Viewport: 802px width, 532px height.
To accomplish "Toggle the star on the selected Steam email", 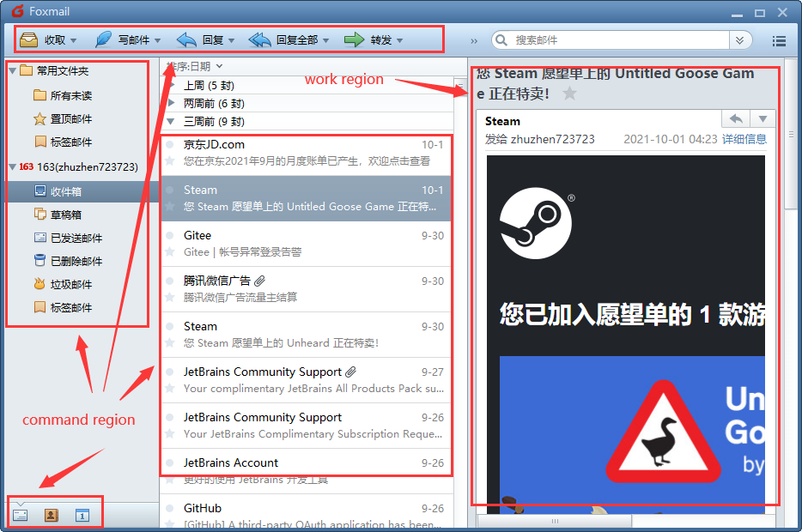I will [170, 207].
